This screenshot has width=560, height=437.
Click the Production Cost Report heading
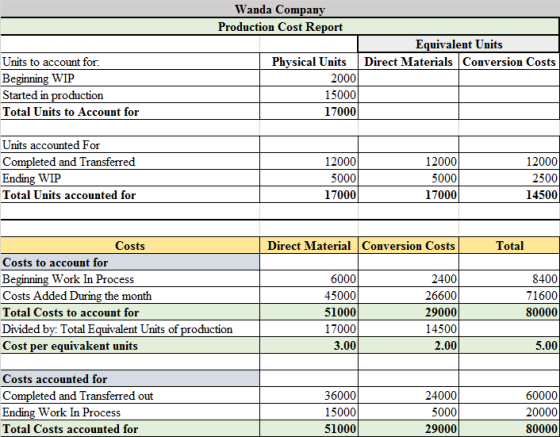pos(280,27)
